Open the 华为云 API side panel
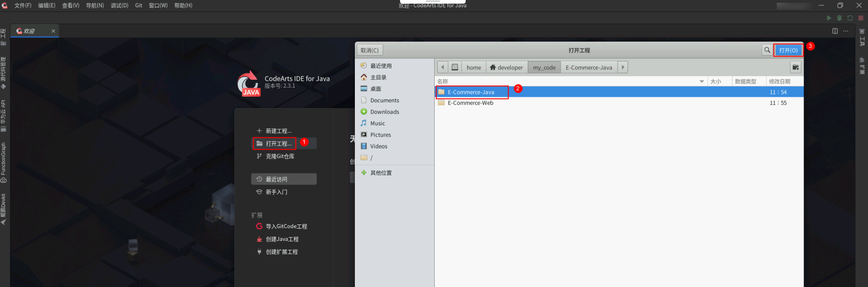The height and width of the screenshot is (287, 868). [x=4, y=116]
